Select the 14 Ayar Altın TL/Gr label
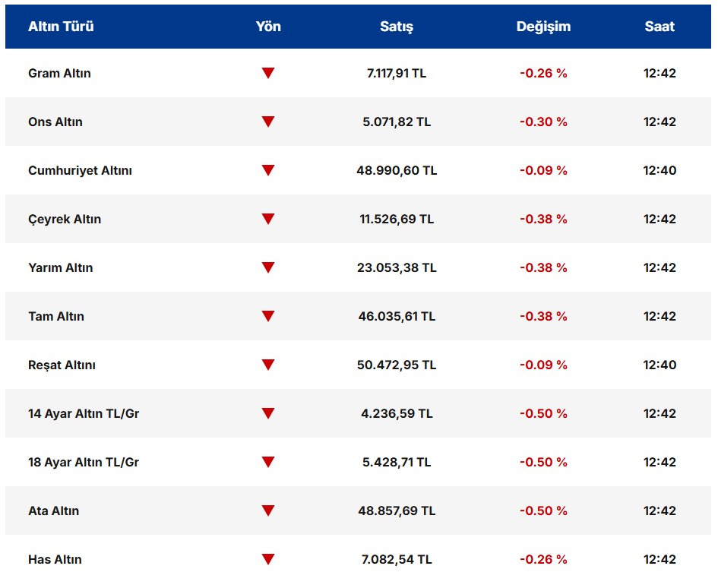Viewport: 718px width, 588px height. (x=84, y=414)
